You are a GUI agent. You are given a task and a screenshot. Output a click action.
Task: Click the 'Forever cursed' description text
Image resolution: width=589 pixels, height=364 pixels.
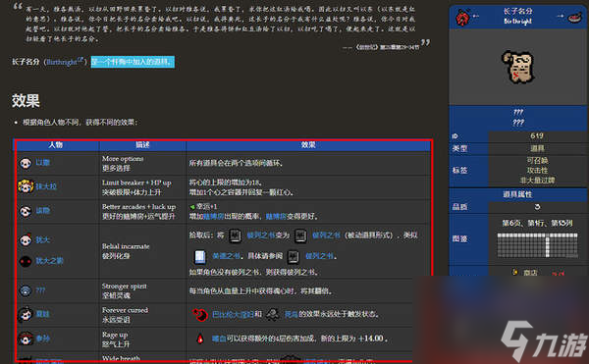coord(125,310)
